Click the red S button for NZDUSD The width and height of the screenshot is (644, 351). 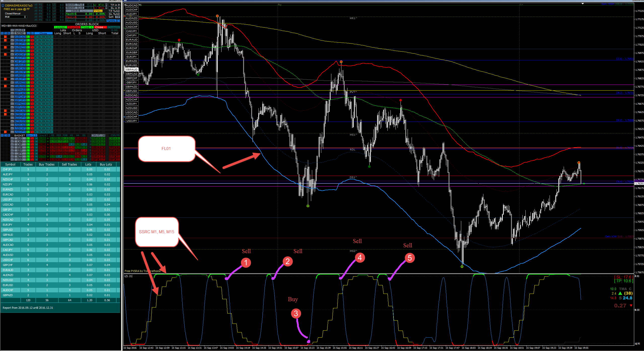click(32, 121)
